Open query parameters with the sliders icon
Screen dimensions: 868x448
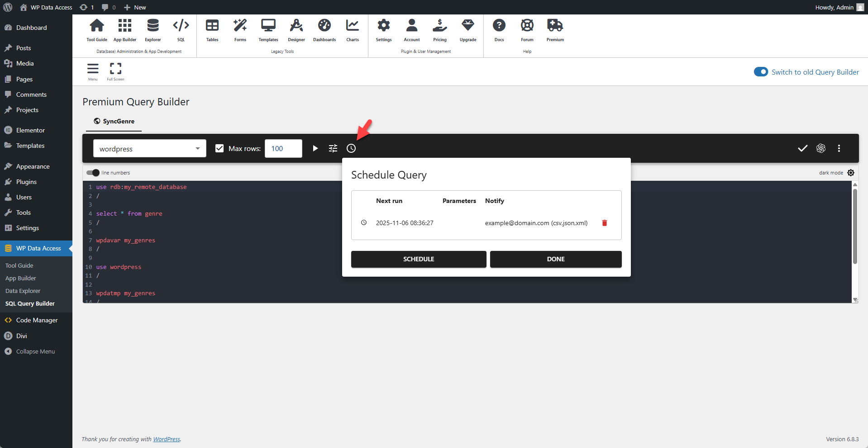tap(333, 148)
